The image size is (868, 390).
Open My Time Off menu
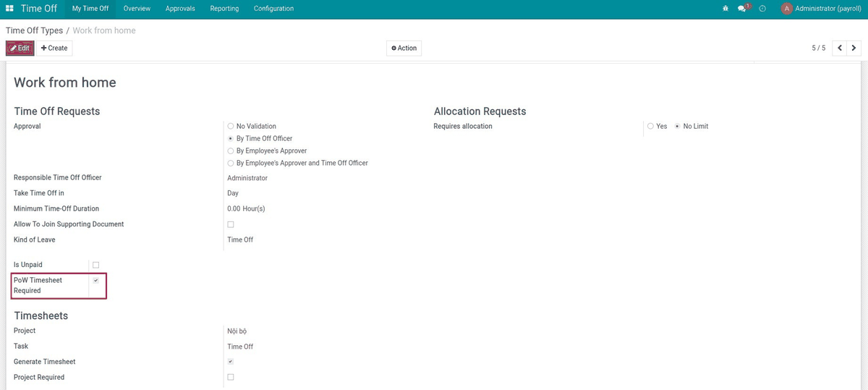click(x=90, y=9)
